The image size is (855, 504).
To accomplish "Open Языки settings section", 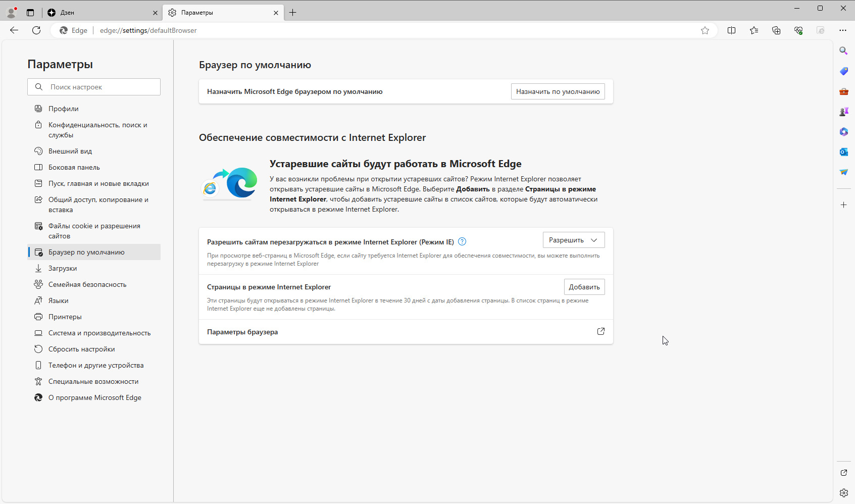I will point(94,300).
